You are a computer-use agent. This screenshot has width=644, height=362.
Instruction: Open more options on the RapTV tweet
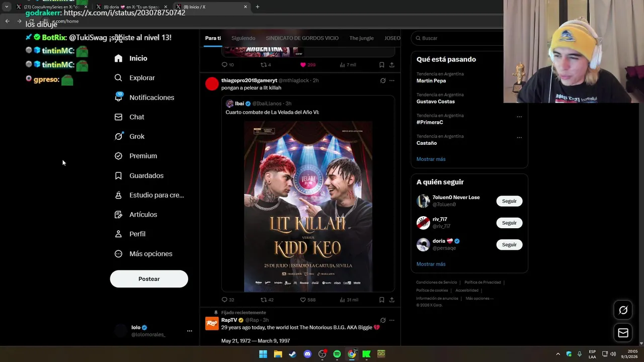tap(392, 320)
